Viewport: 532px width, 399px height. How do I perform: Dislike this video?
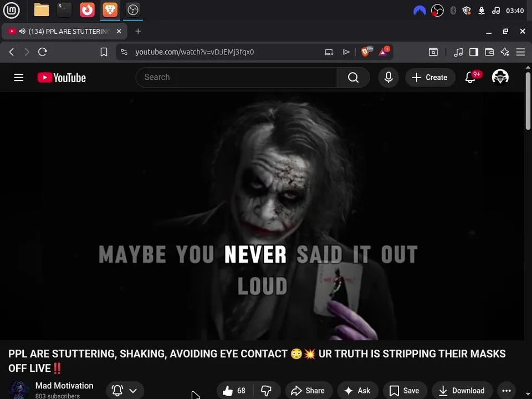pyautogui.click(x=267, y=391)
